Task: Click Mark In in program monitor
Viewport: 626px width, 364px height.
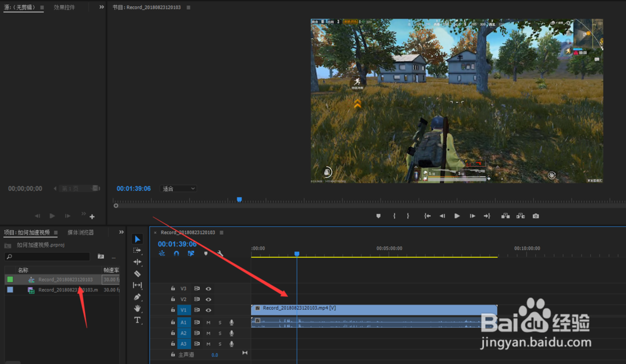Action: point(394,216)
